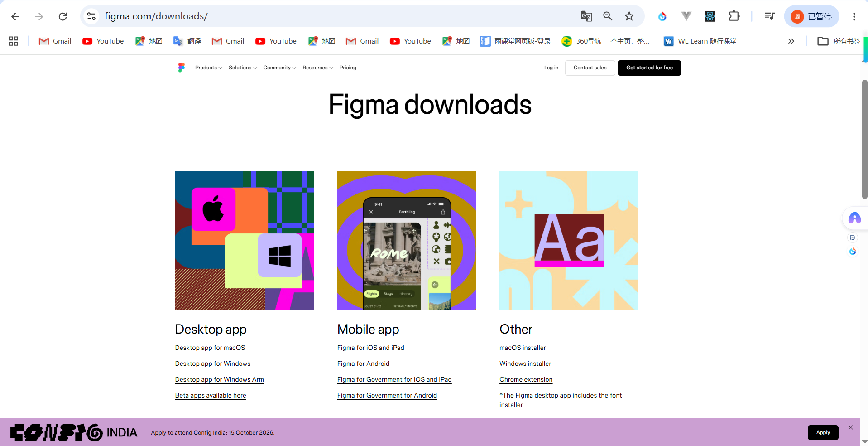868x446 pixels.
Task: Open the Beta apps available here link
Action: [211, 395]
